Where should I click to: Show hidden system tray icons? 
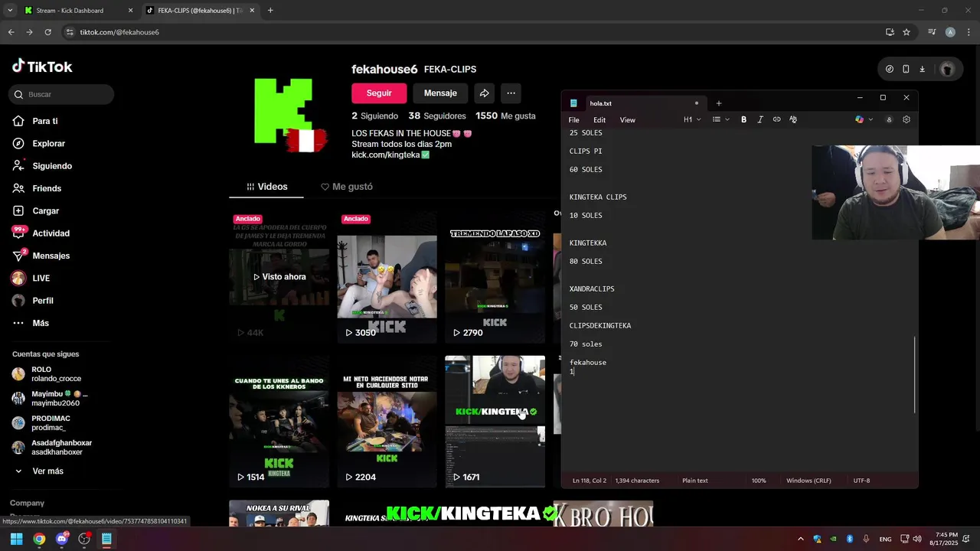click(801, 539)
